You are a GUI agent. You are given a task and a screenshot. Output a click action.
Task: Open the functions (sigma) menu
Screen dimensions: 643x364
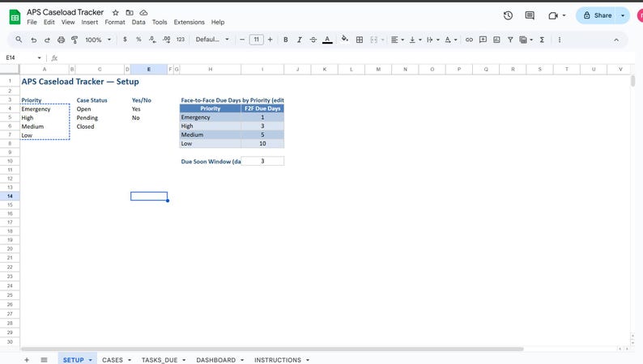pos(542,40)
